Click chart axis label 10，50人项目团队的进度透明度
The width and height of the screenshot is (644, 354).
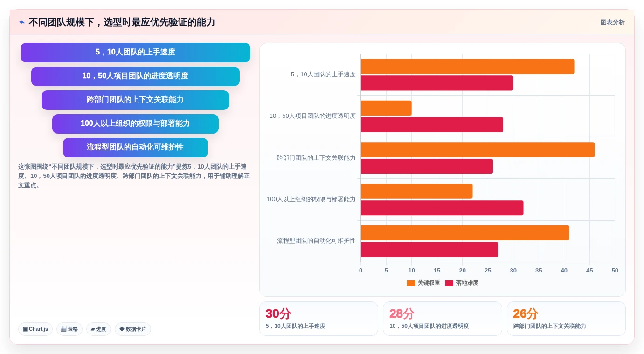(x=312, y=116)
